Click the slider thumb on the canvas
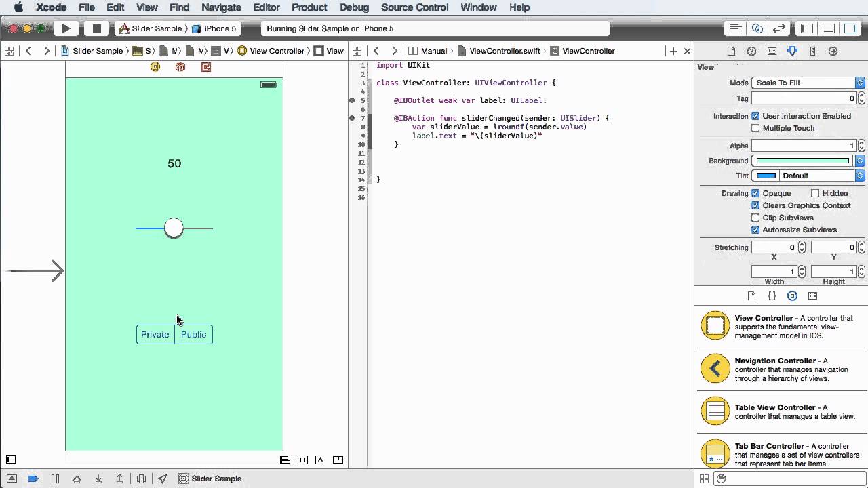This screenshot has width=868, height=488. (174, 228)
